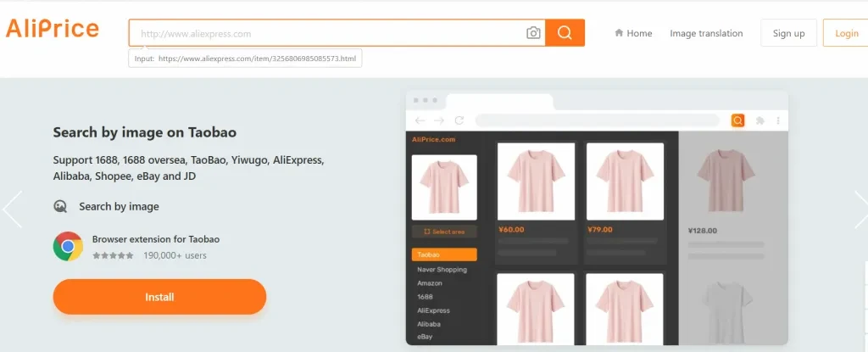The width and height of the screenshot is (868, 352).
Task: Click the t-shirt priced ¥60.00
Action: point(536,182)
